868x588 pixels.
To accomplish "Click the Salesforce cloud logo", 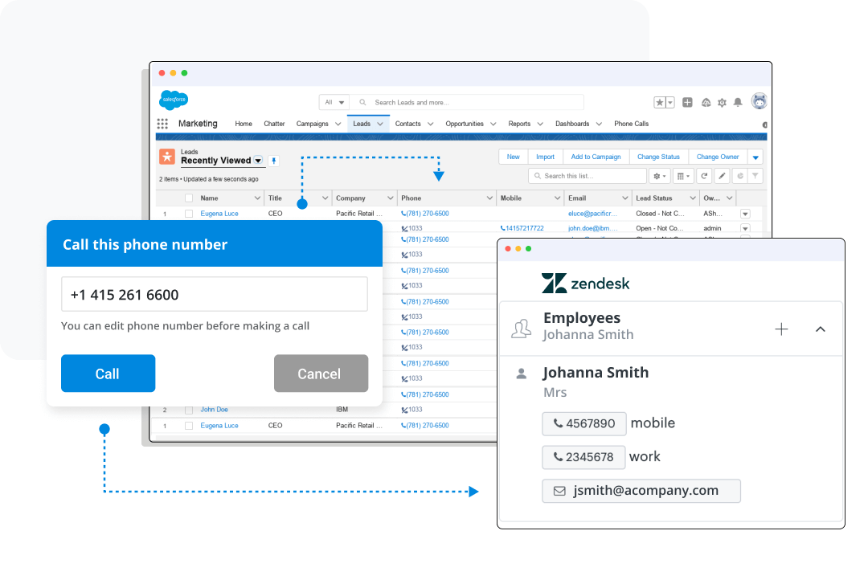I will 174,100.
